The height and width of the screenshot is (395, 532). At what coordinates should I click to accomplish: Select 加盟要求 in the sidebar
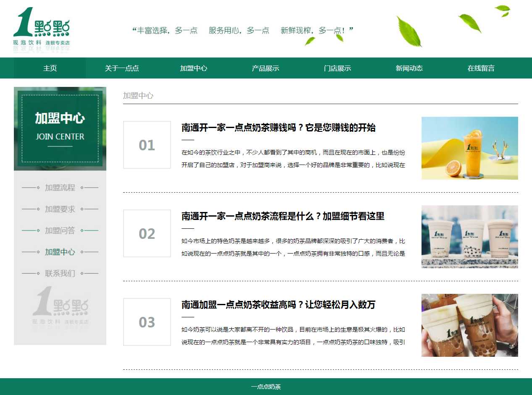coord(60,209)
